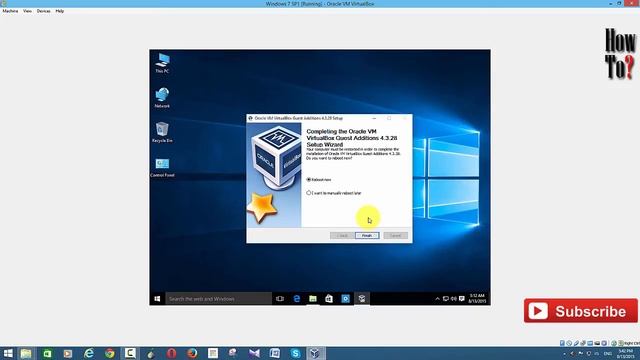The height and width of the screenshot is (360, 640).
Task: Open the Store from guest taskbar
Action: coord(329,299)
